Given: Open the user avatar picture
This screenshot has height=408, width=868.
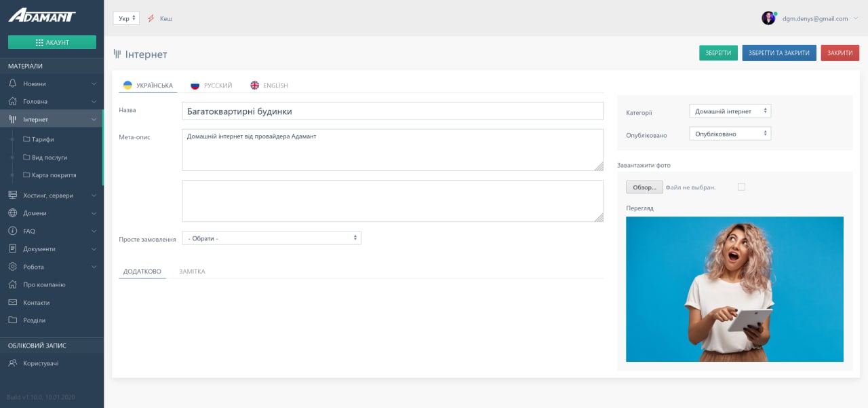Looking at the screenshot, I should pyautogui.click(x=768, y=18).
